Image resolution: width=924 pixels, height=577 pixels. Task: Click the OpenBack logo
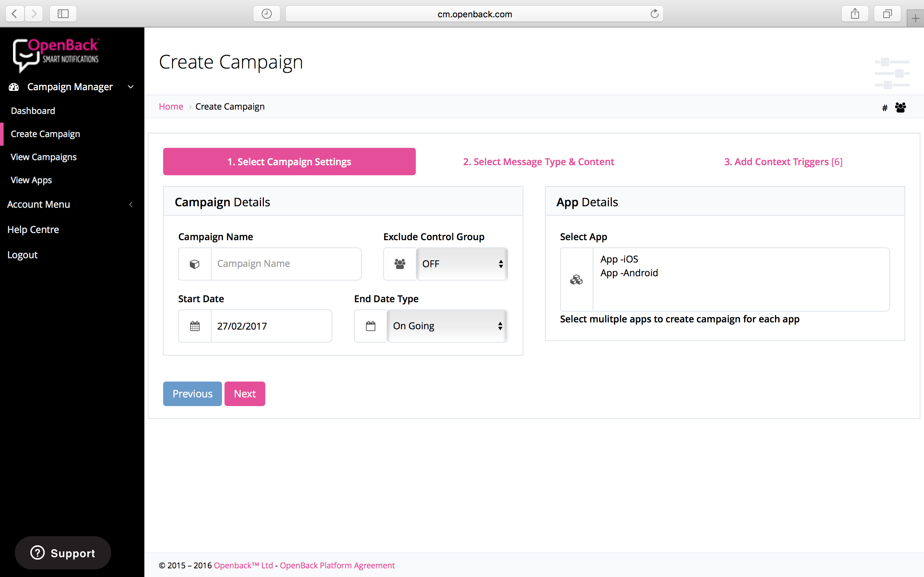[56, 54]
